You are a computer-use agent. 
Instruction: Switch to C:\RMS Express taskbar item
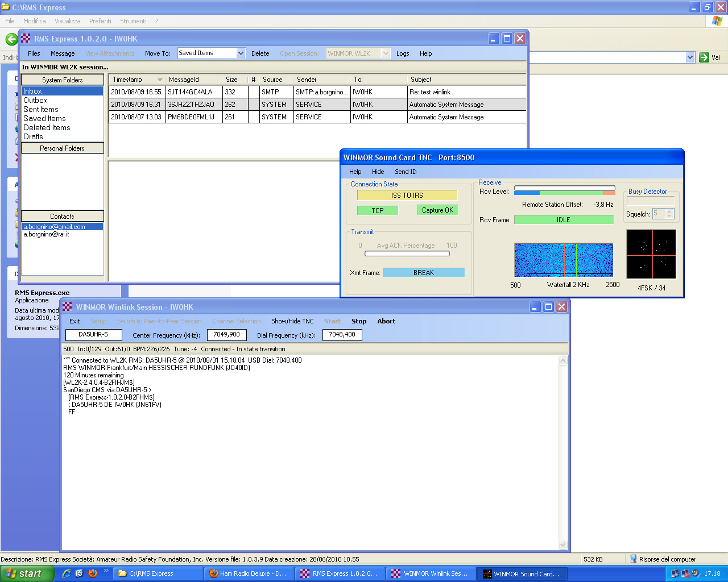tap(158, 573)
